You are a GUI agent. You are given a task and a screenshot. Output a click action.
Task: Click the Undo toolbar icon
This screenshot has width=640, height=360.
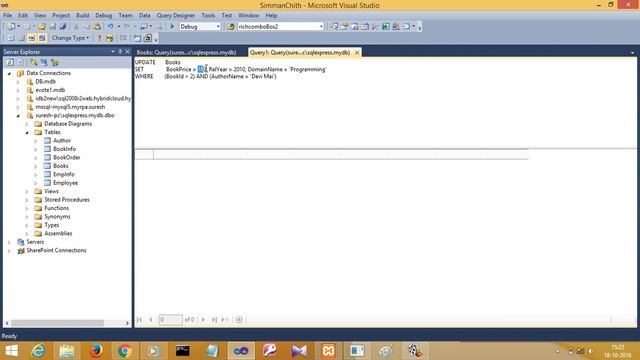click(x=111, y=27)
